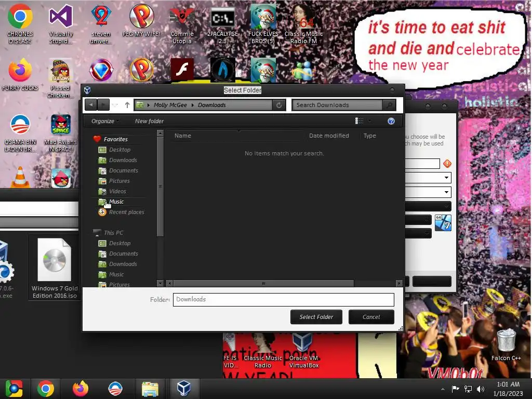Screen dimensions: 532x399
Task: Open the CHRONES DISEASE Chrome desktop icon
Action: coord(20,24)
